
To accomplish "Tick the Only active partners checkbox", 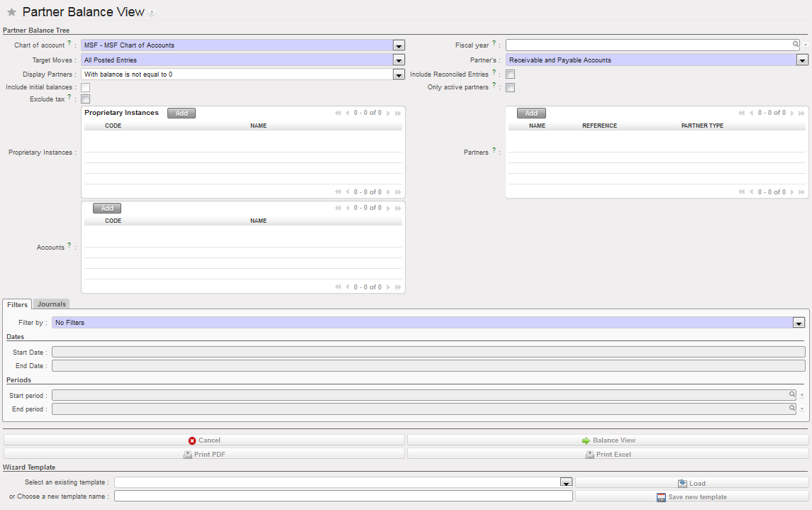I will pyautogui.click(x=510, y=87).
